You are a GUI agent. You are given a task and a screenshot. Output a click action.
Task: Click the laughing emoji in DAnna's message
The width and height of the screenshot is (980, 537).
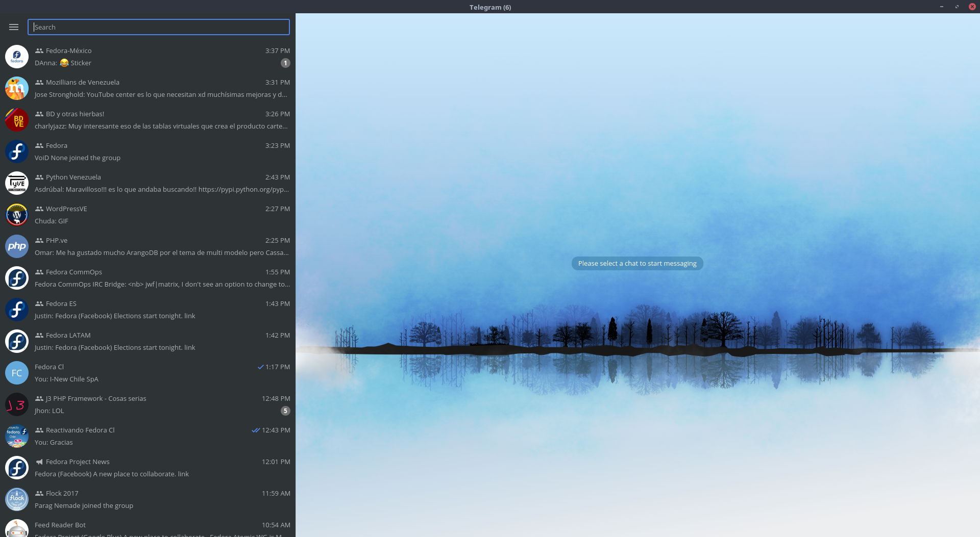click(64, 63)
